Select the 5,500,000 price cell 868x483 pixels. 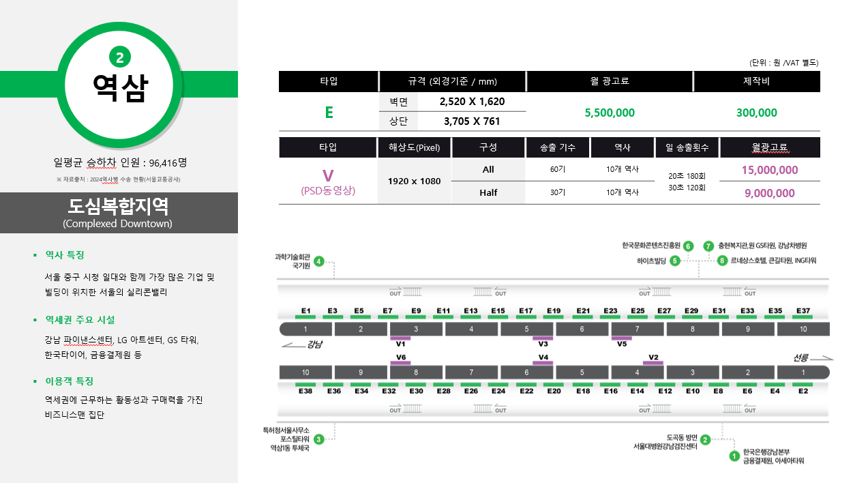pyautogui.click(x=610, y=113)
